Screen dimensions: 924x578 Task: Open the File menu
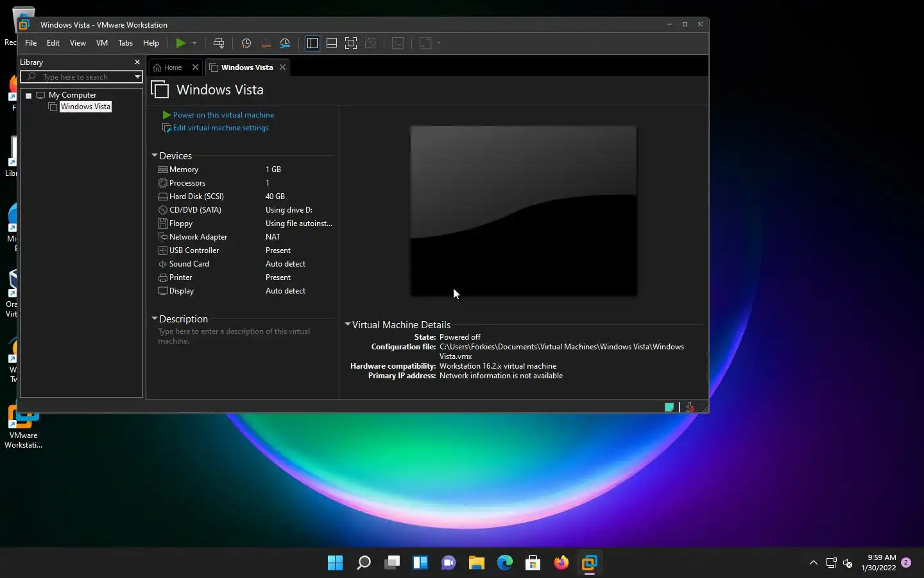[x=31, y=43]
